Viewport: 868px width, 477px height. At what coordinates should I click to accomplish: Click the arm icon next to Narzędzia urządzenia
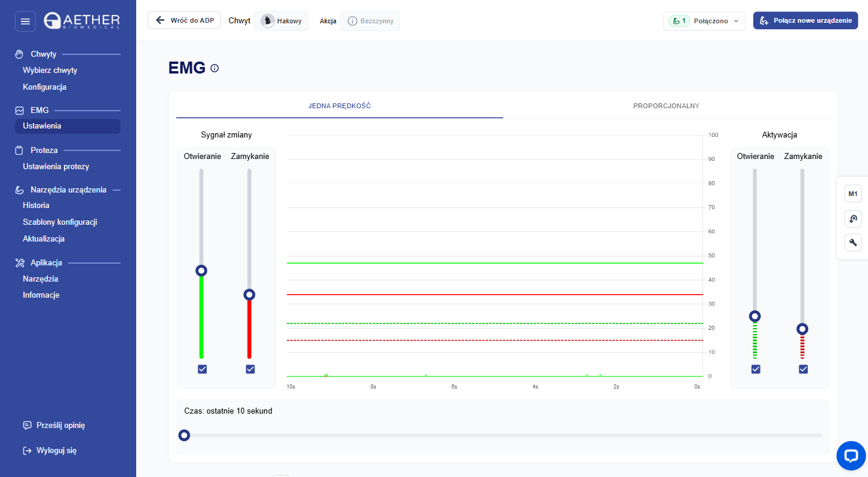[19, 189]
